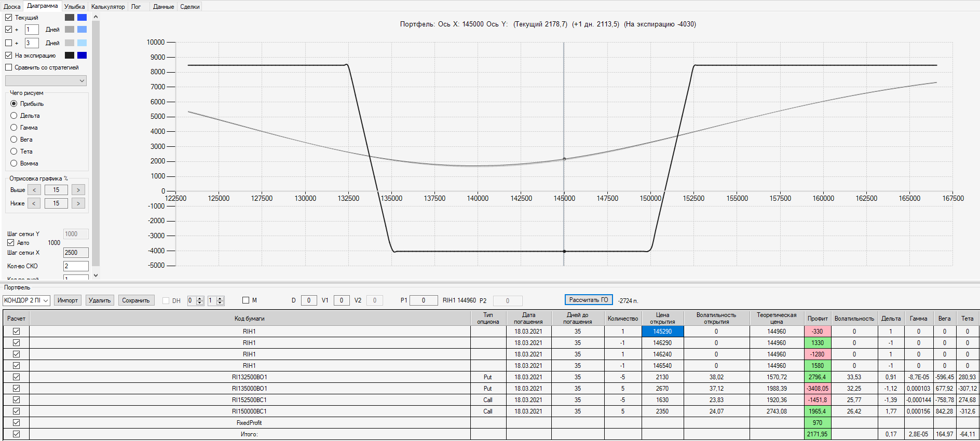
Task: Enable Сравнить со стратегией checkbox
Action: [9, 67]
